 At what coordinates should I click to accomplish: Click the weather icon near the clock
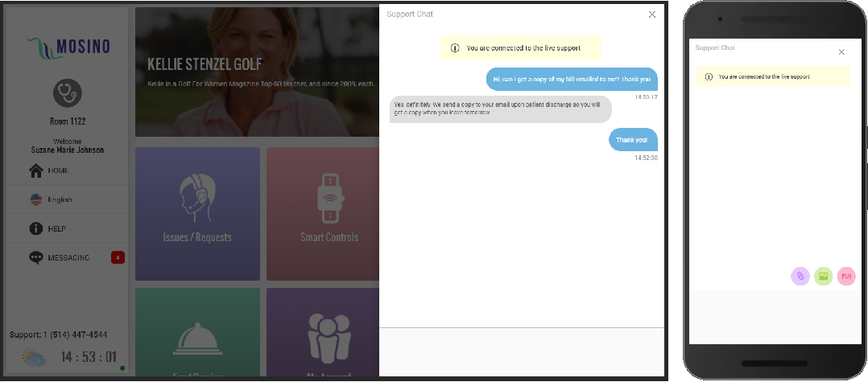[33, 357]
